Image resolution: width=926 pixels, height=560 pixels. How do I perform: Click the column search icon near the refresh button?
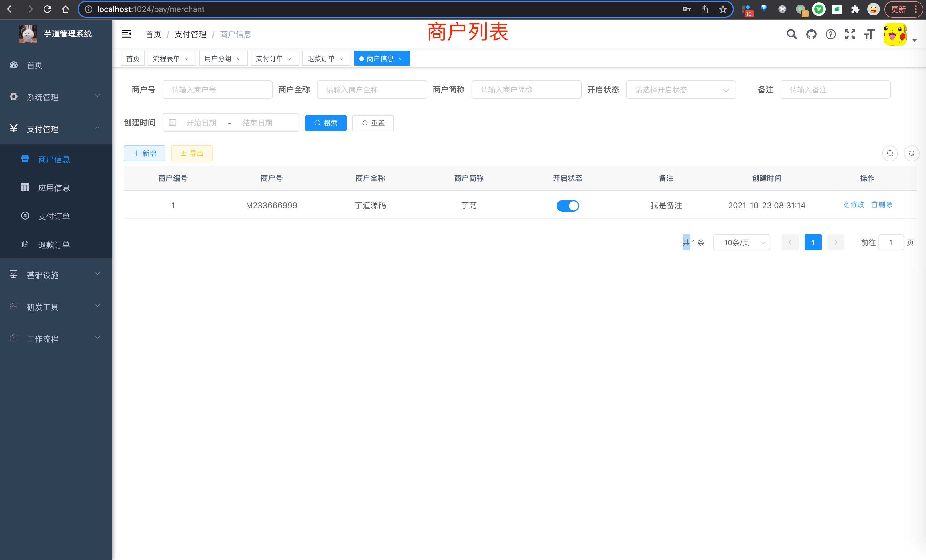[890, 153]
